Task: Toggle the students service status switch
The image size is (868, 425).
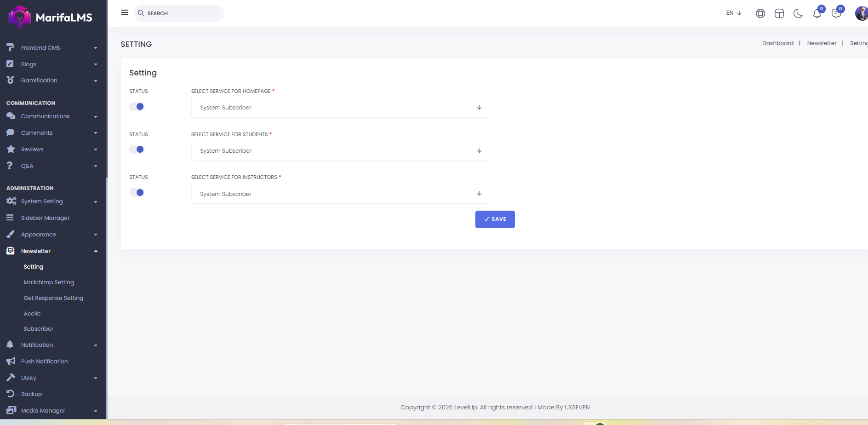Action: tap(137, 149)
